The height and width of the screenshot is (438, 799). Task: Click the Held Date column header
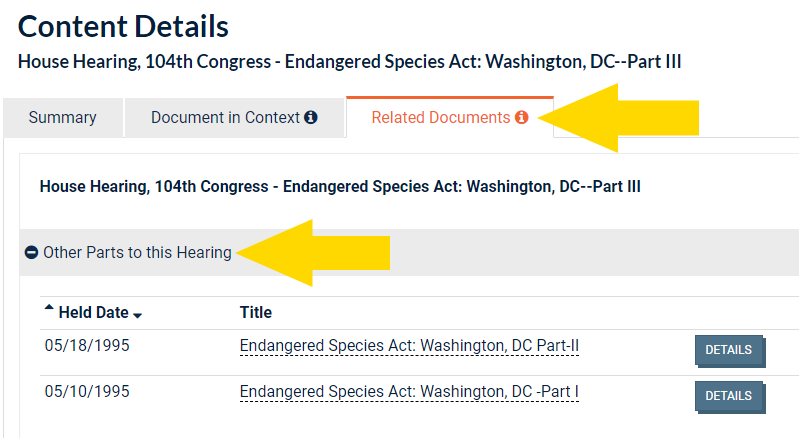93,312
